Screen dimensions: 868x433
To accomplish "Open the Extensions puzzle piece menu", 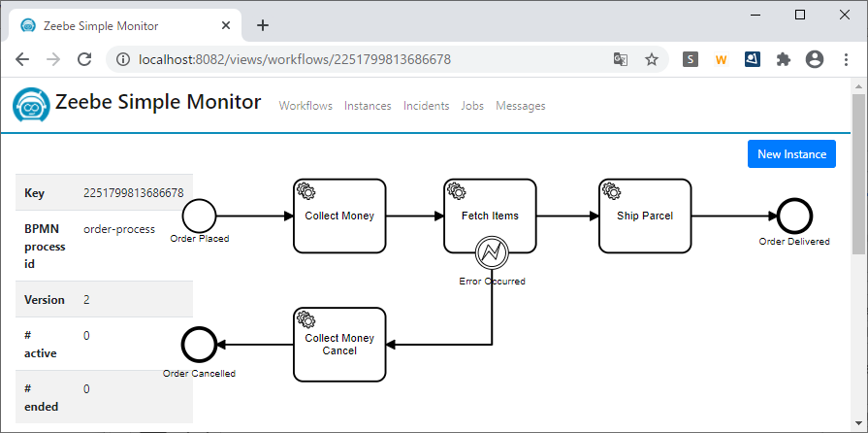I will pos(784,59).
